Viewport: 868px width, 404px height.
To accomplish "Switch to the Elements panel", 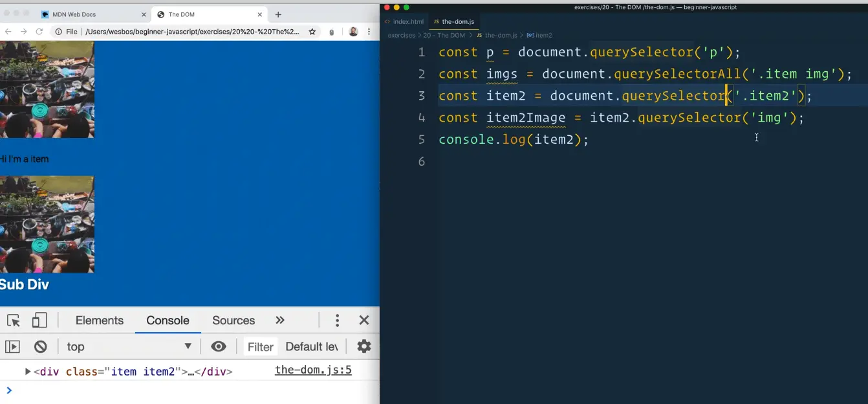I will point(99,320).
